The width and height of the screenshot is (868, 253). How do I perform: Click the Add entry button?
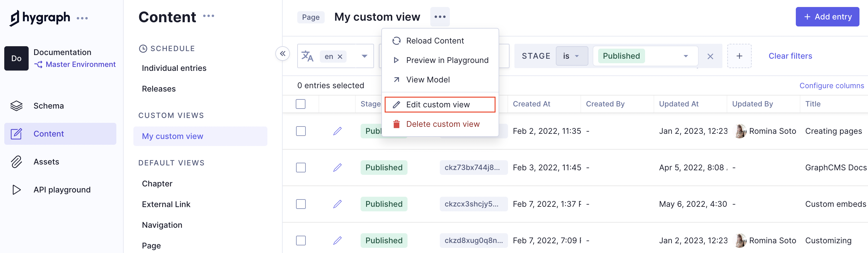(x=827, y=17)
